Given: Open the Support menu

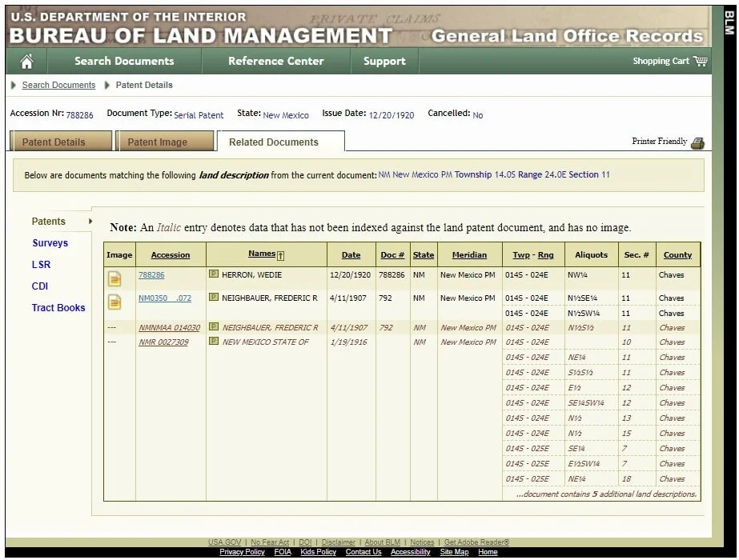Looking at the screenshot, I should [384, 62].
